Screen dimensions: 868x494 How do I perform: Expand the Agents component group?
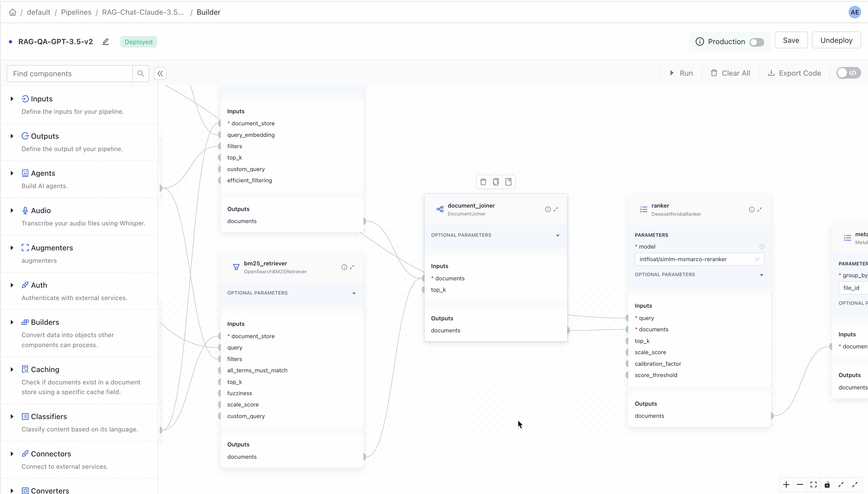point(12,173)
